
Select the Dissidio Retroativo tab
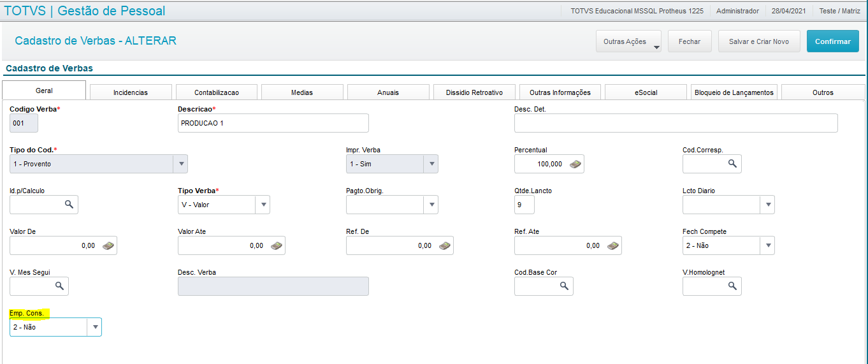(x=474, y=92)
